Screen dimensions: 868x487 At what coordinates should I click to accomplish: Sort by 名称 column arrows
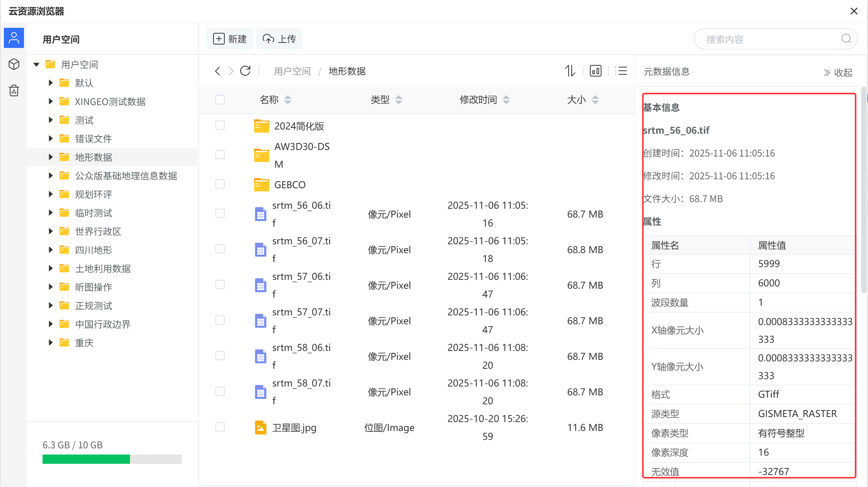coord(287,100)
